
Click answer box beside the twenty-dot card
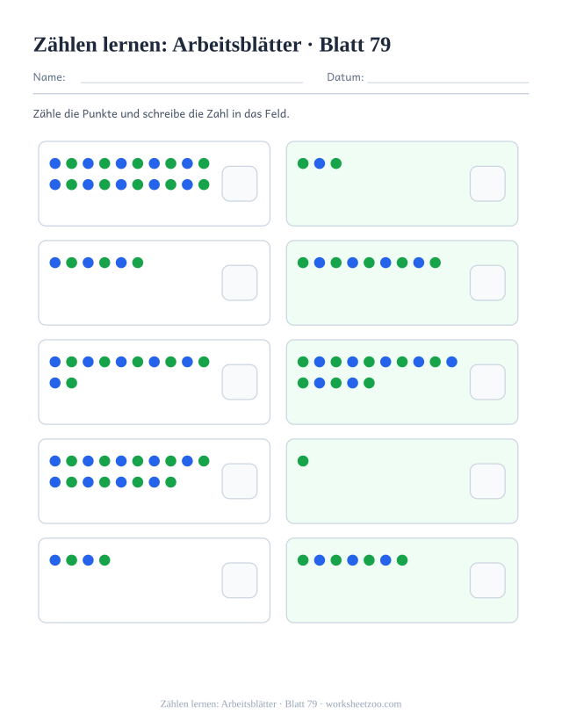tap(240, 184)
